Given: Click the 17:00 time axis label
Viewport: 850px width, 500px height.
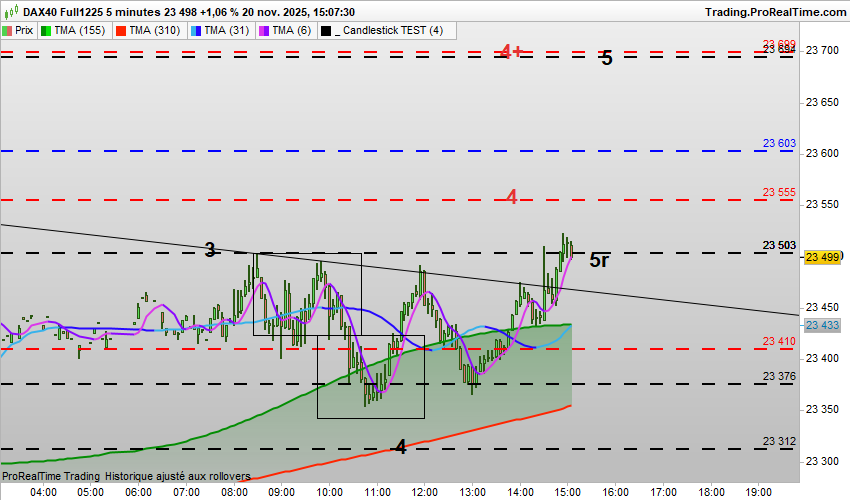Looking at the screenshot, I should coord(663,492).
